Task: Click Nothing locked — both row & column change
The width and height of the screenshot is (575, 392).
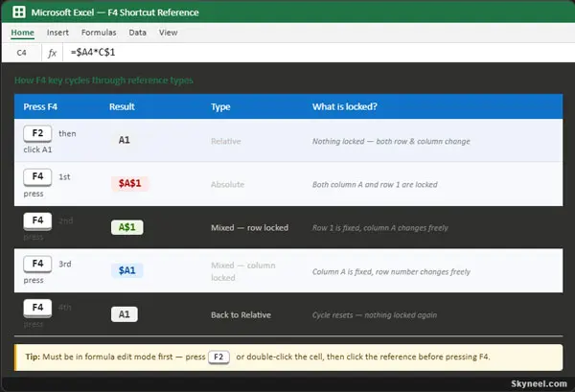Action: tap(391, 142)
